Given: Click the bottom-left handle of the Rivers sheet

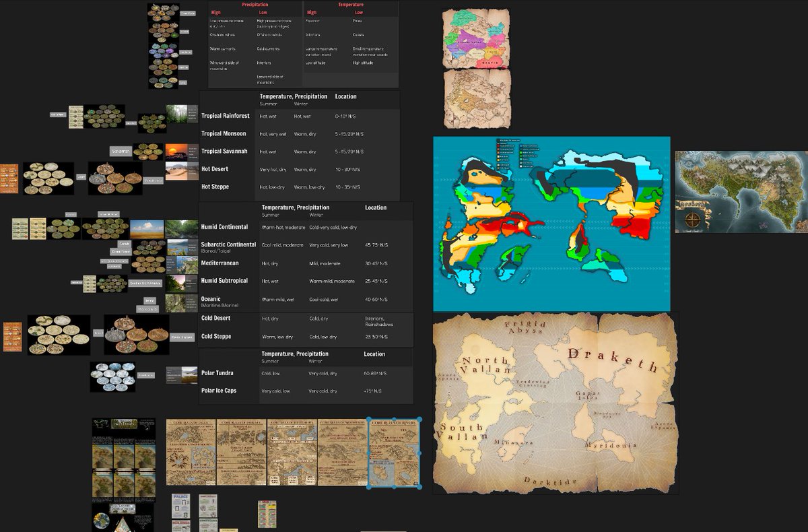Looking at the screenshot, I should [x=369, y=487].
